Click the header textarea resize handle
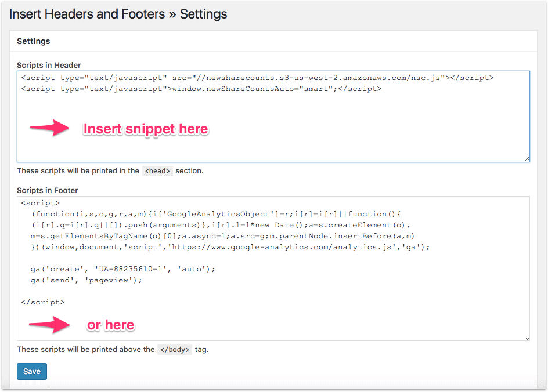This screenshot has width=548, height=392. pos(528,158)
